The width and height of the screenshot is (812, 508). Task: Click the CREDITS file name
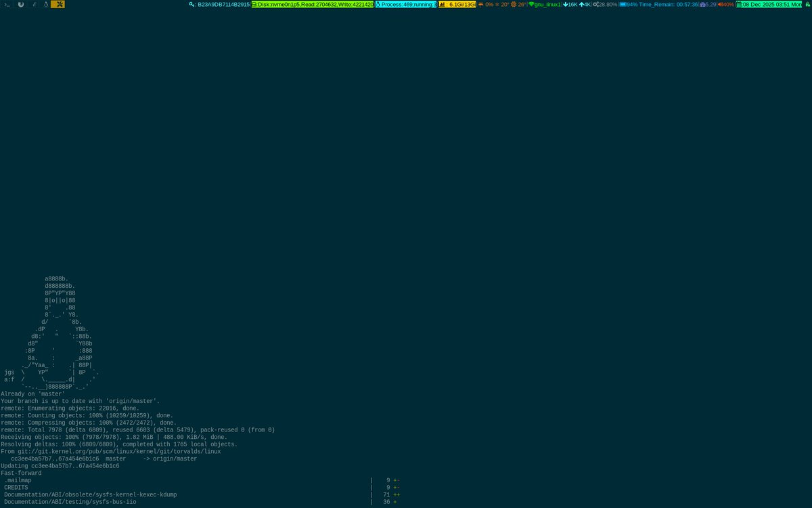click(x=16, y=488)
